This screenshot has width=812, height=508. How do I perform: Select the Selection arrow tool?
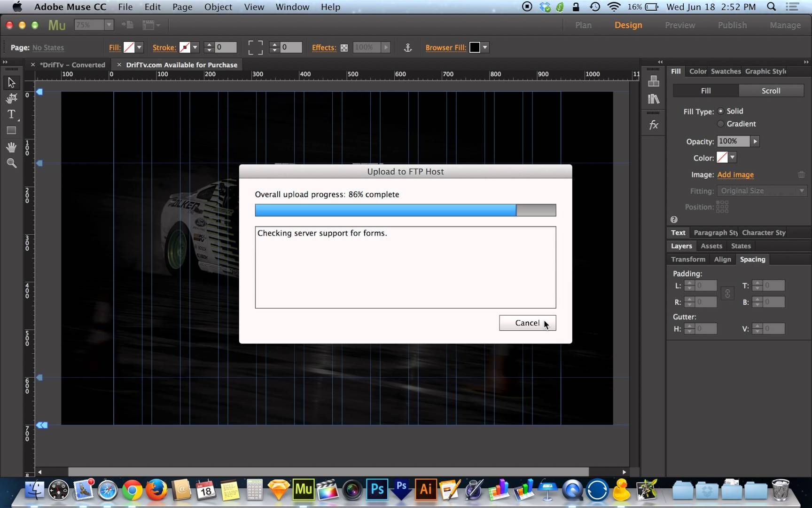pyautogui.click(x=12, y=83)
